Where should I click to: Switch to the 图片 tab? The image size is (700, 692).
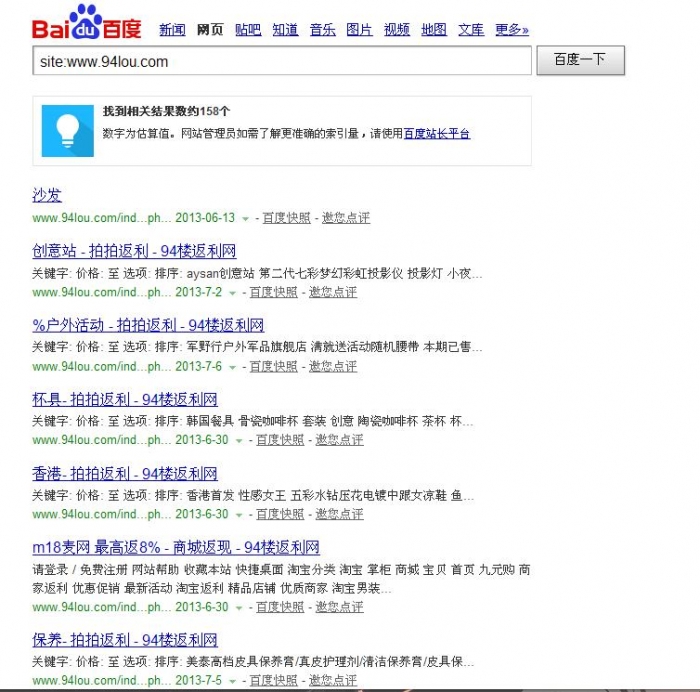(x=359, y=29)
